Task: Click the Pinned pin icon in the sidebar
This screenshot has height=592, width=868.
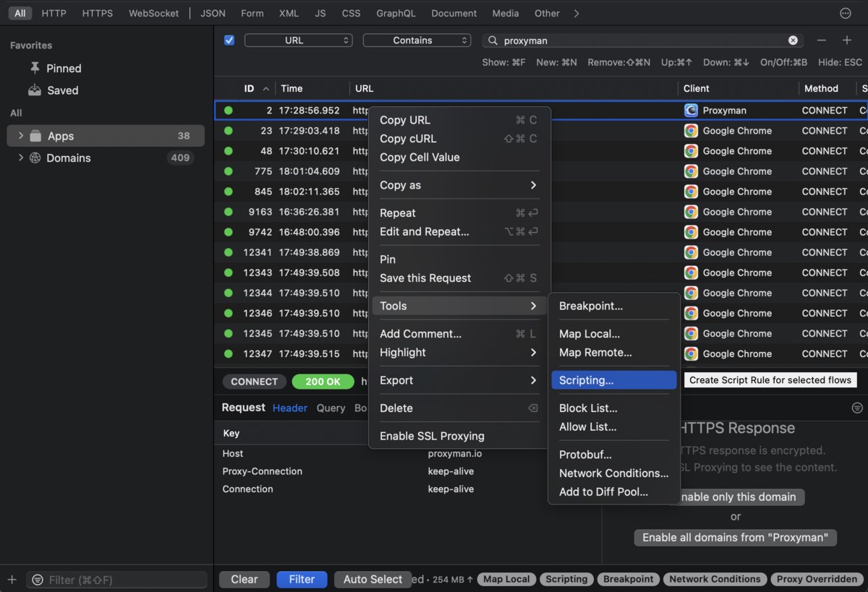Action: tap(35, 68)
